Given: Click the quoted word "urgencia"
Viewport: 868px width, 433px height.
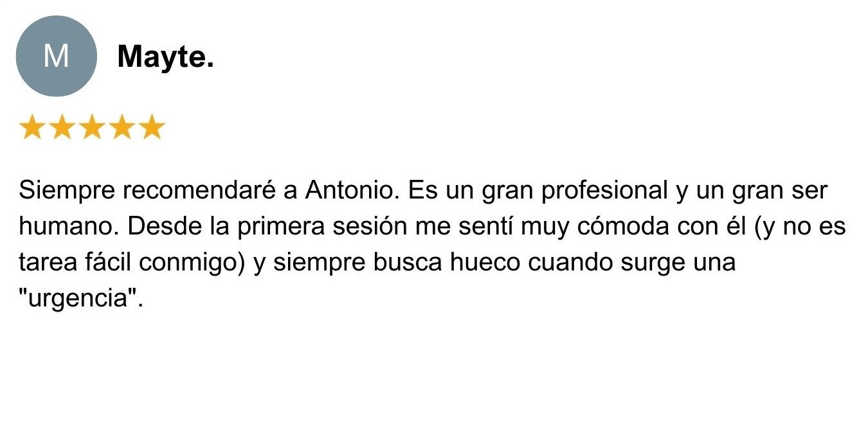Looking at the screenshot, I should click(80, 299).
